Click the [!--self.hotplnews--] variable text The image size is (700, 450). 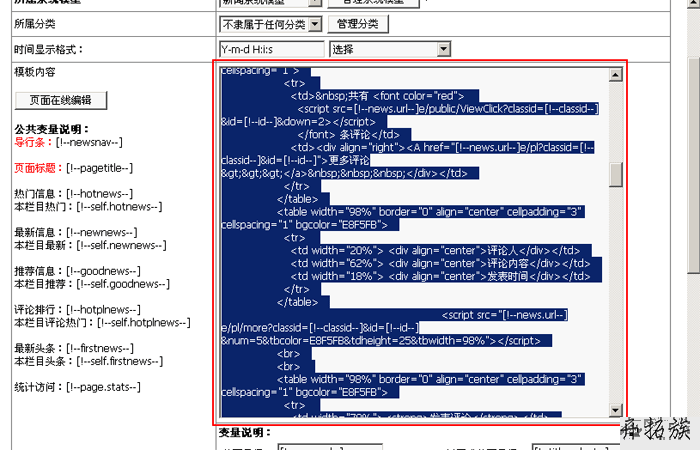point(144,323)
